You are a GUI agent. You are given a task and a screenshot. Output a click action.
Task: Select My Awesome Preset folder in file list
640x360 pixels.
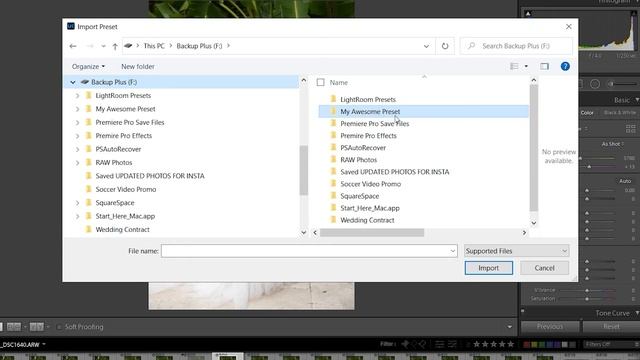click(423, 111)
